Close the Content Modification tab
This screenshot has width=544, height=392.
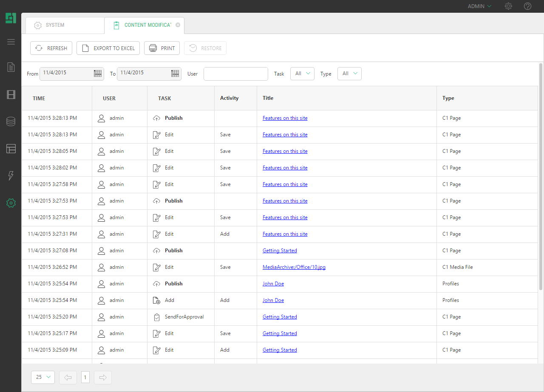tap(178, 25)
